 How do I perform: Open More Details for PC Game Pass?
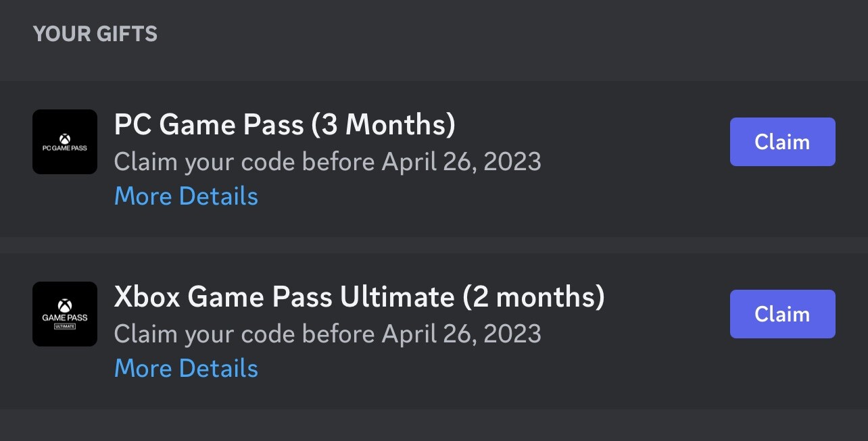coord(186,196)
